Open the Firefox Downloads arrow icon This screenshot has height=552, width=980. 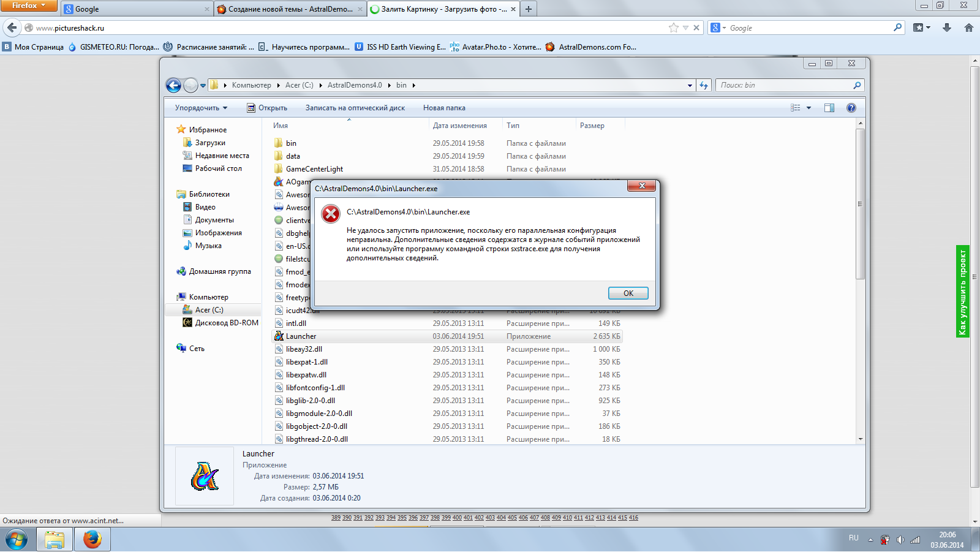947,28
